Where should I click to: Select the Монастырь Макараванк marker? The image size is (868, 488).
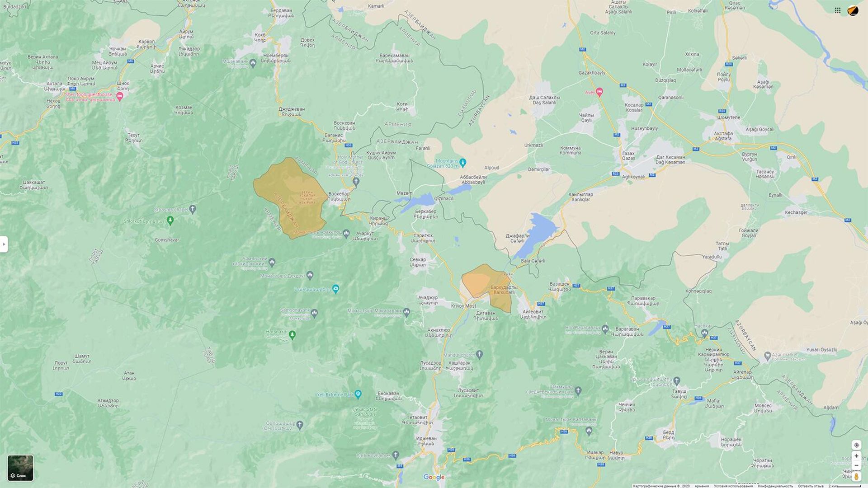coord(406,312)
